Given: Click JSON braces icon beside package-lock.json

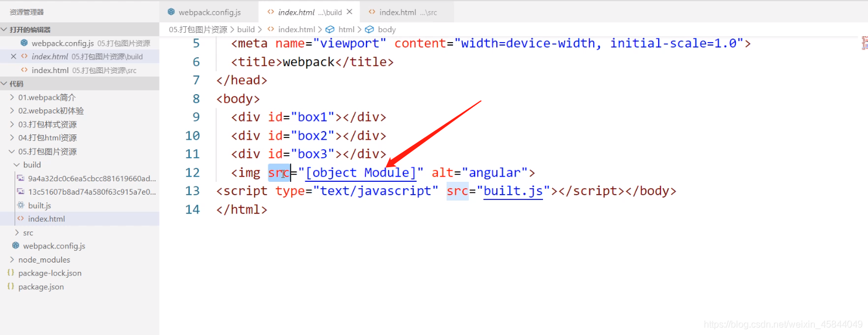Looking at the screenshot, I should pos(11,273).
